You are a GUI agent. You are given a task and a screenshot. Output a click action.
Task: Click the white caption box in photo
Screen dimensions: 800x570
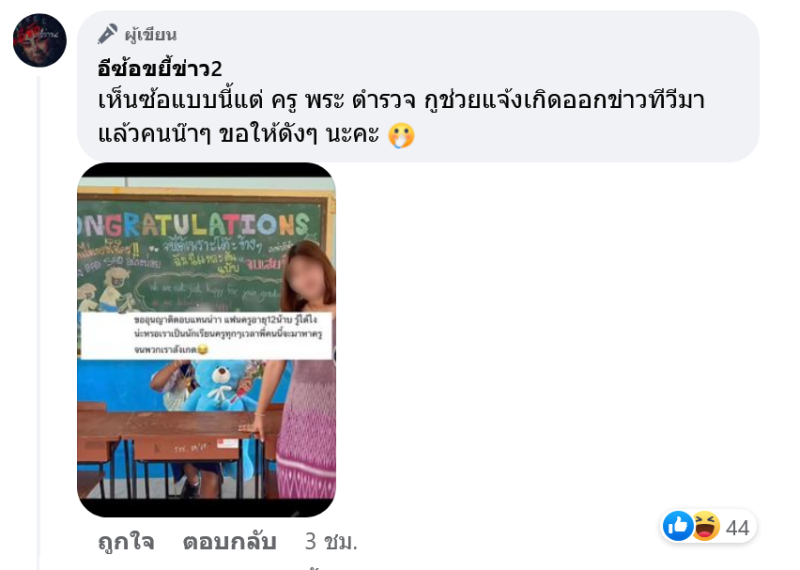(207, 335)
